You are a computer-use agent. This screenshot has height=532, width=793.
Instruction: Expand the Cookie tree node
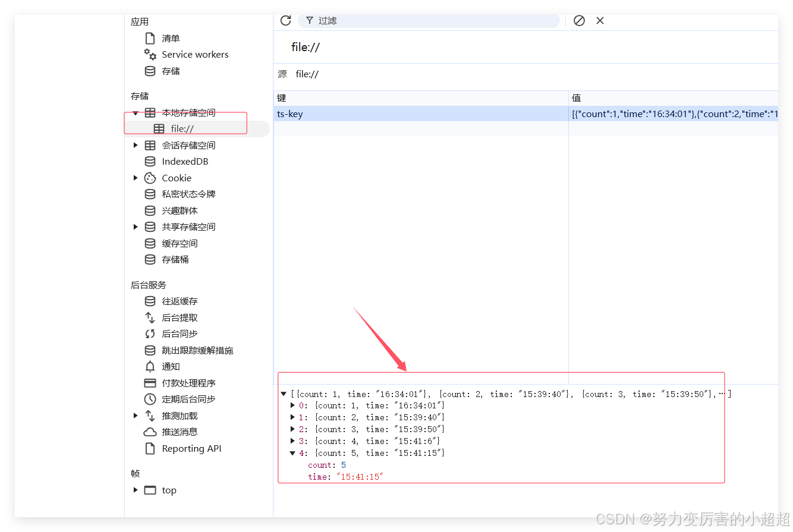coord(136,178)
